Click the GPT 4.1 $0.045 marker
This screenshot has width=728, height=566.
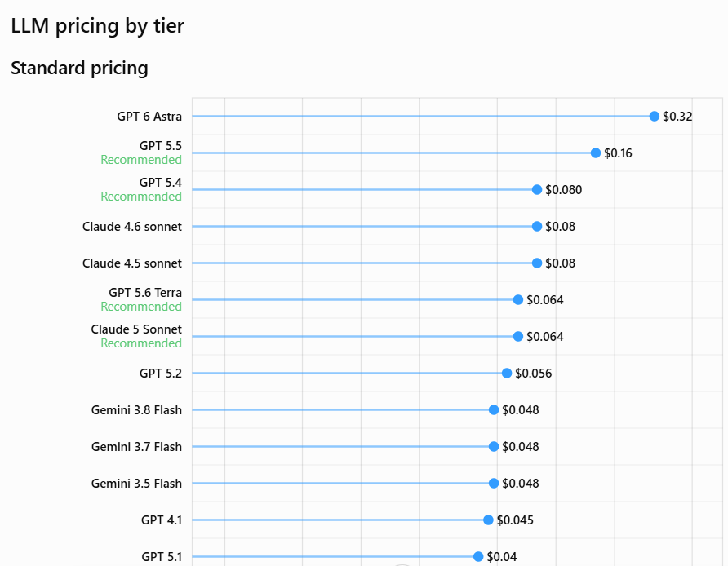(488, 520)
